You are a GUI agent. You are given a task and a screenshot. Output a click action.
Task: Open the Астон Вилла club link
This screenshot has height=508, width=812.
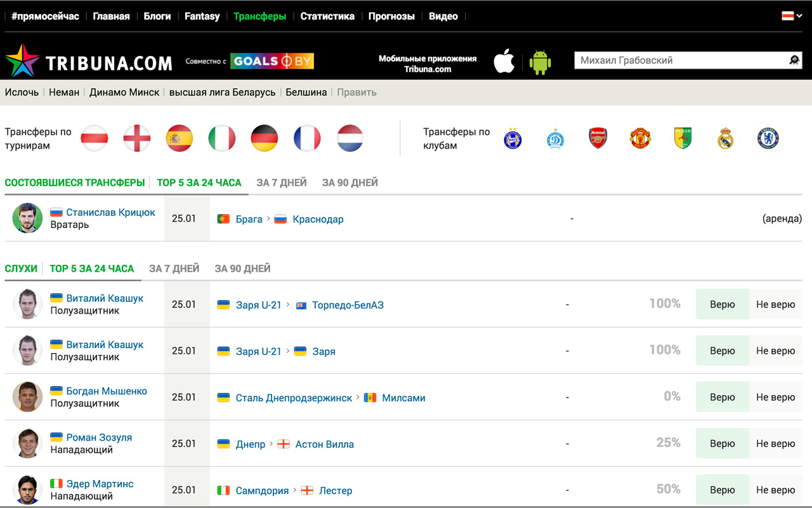click(325, 444)
